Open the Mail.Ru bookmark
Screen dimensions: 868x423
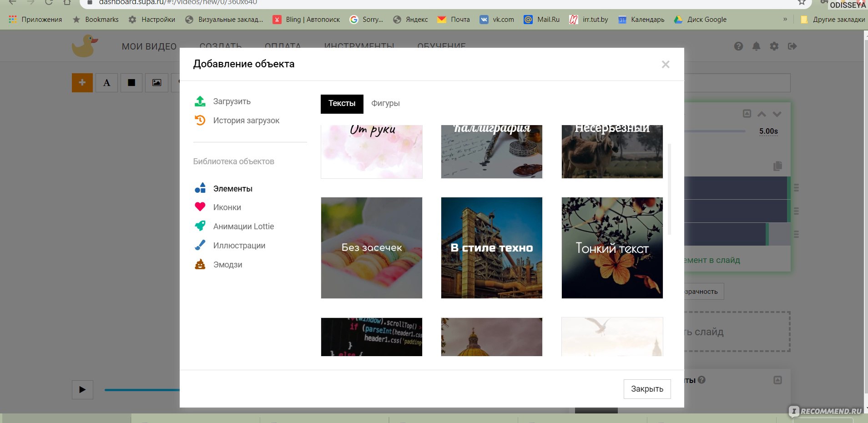[541, 19]
